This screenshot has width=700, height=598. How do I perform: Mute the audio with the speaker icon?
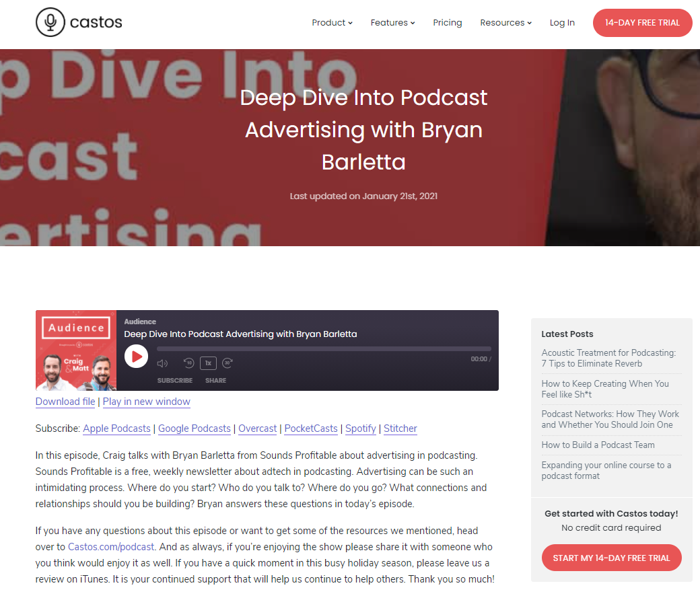(162, 363)
